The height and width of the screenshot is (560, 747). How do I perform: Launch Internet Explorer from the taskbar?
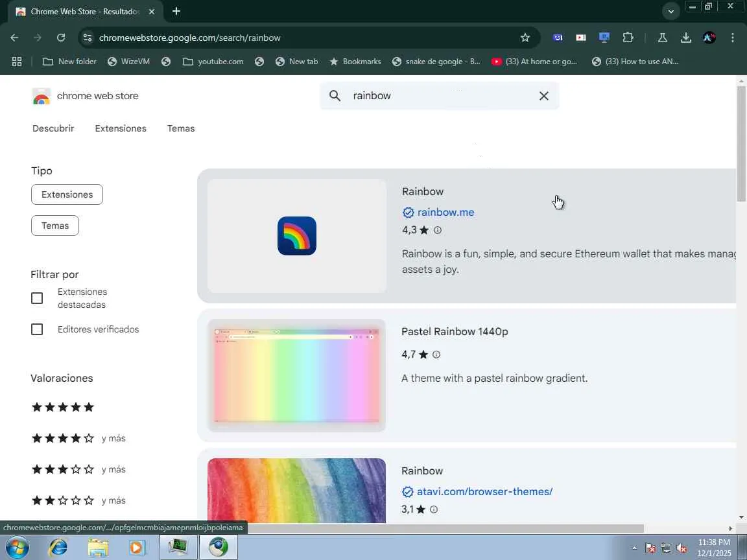[x=58, y=547]
